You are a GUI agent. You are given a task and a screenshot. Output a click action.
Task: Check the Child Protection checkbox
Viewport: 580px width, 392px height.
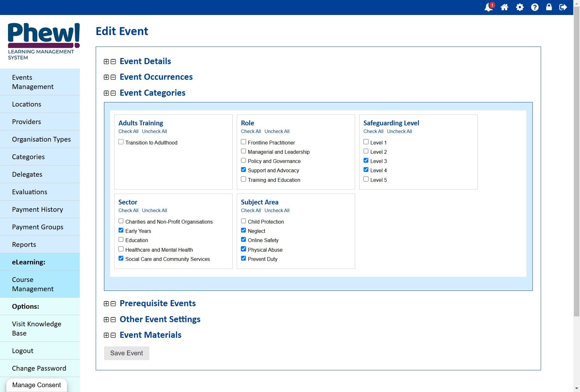click(x=243, y=221)
